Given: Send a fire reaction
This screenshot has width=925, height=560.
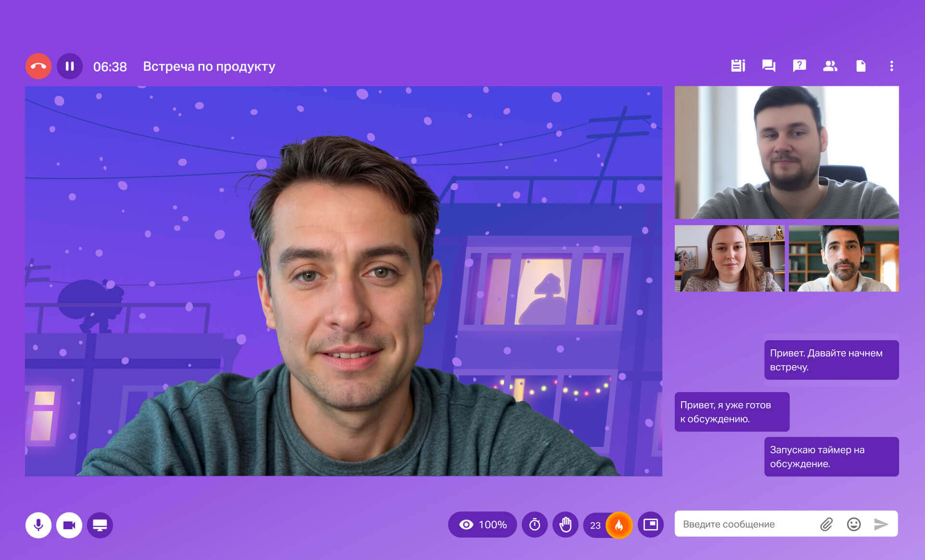Looking at the screenshot, I should click(619, 525).
